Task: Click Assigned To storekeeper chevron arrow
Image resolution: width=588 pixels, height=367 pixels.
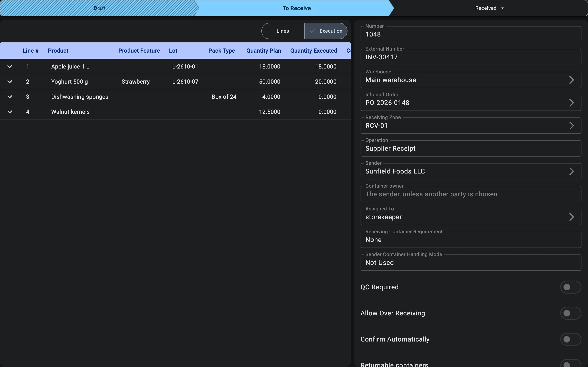Action: (571, 217)
